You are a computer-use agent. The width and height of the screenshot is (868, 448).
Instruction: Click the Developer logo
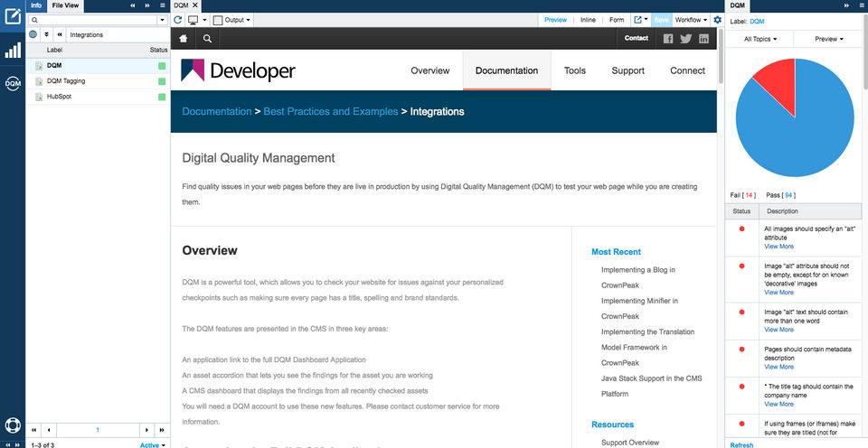[238, 70]
